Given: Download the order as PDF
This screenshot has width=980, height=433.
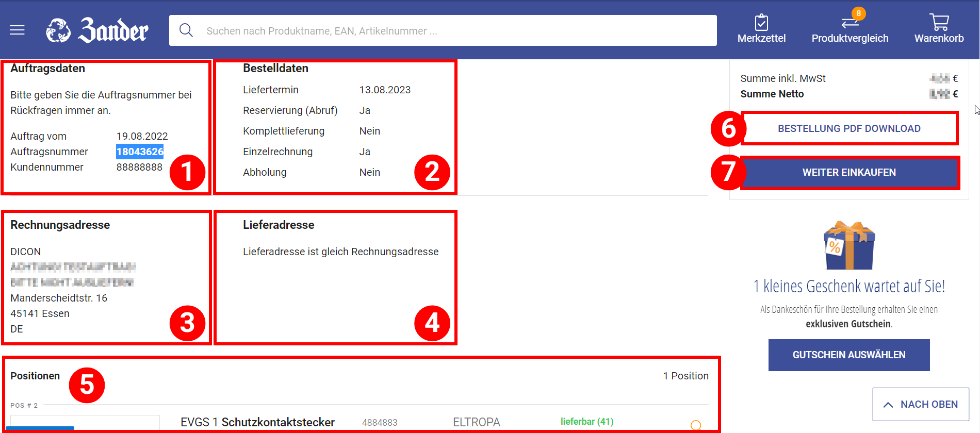Looking at the screenshot, I should coord(849,128).
